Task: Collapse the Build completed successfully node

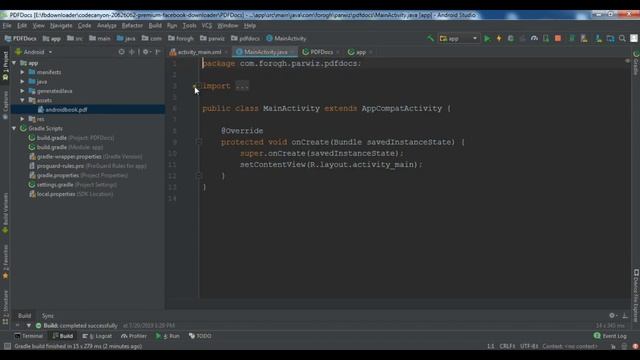Action: click(x=29, y=326)
